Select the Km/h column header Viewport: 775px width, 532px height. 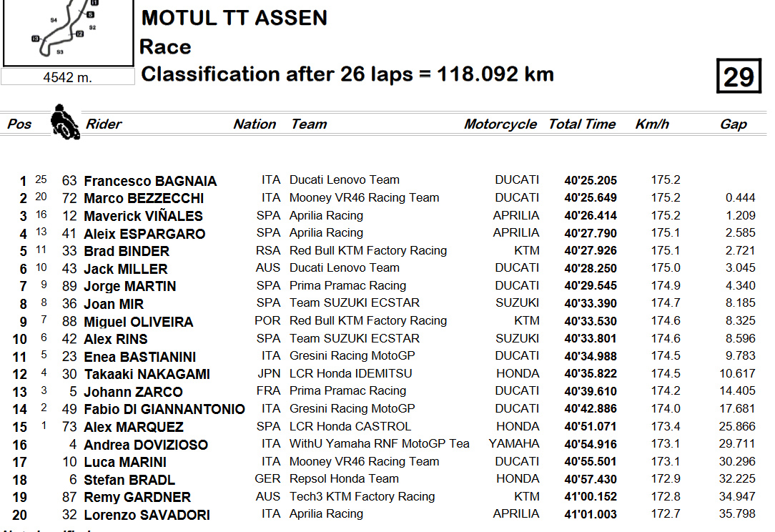(x=652, y=124)
